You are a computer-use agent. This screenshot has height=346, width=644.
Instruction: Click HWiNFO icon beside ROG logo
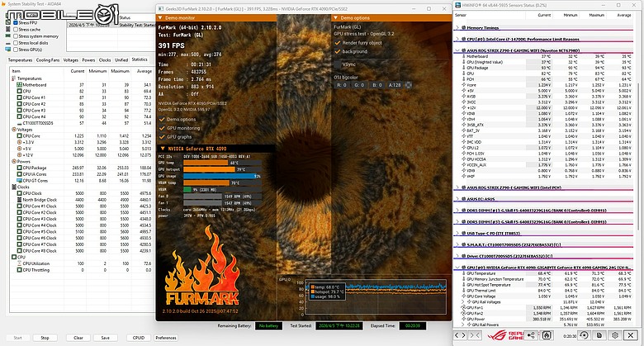pyautogui.click(x=546, y=335)
